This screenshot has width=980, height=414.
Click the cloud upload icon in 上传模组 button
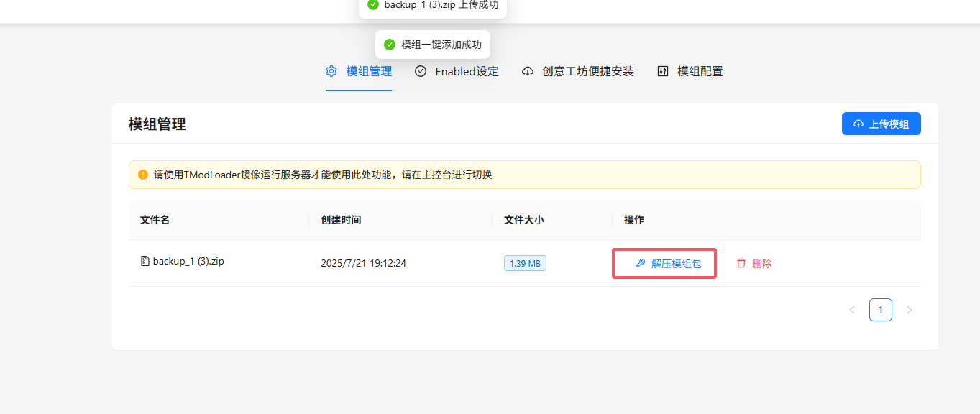[858, 124]
